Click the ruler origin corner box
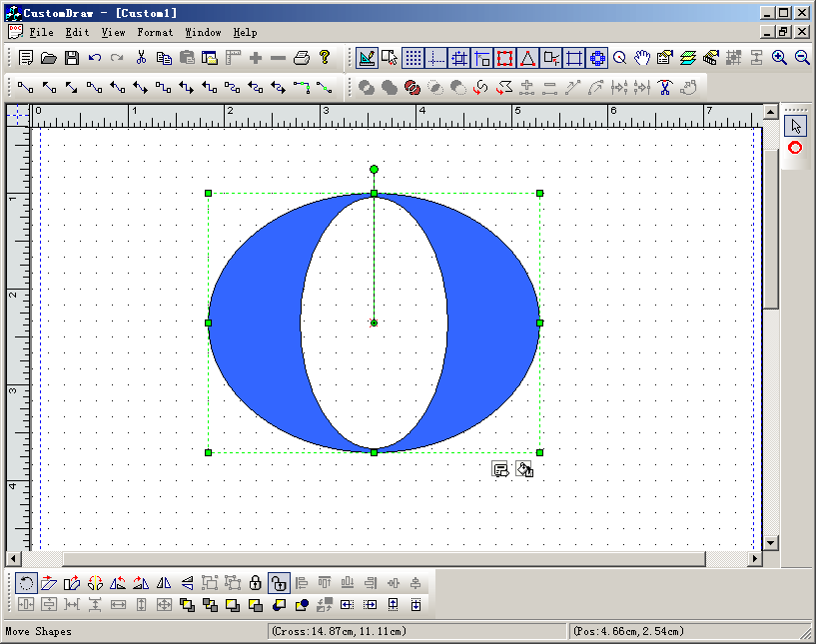This screenshot has width=816, height=644. pos(18,115)
